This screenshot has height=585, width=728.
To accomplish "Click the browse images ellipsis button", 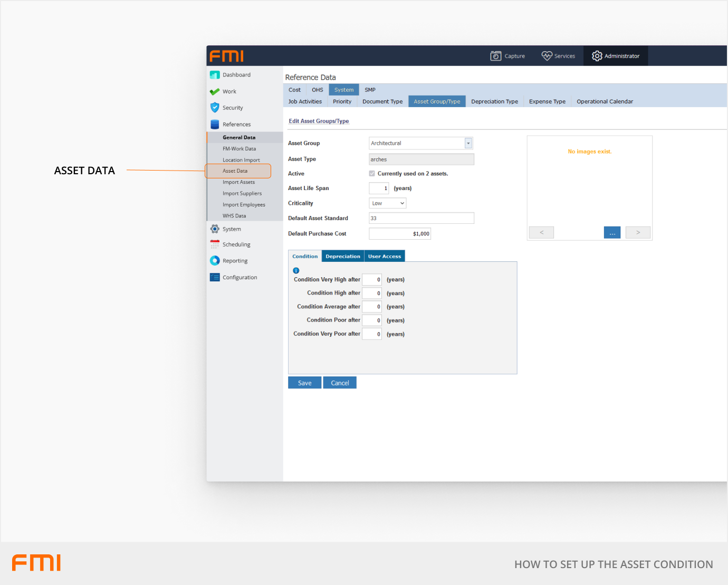I will coord(612,233).
